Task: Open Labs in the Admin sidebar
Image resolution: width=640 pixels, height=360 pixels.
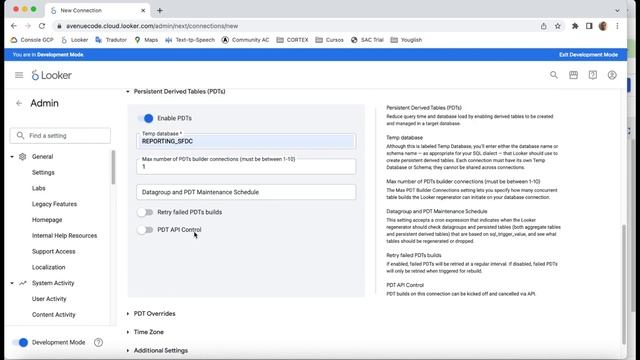Action: [39, 188]
